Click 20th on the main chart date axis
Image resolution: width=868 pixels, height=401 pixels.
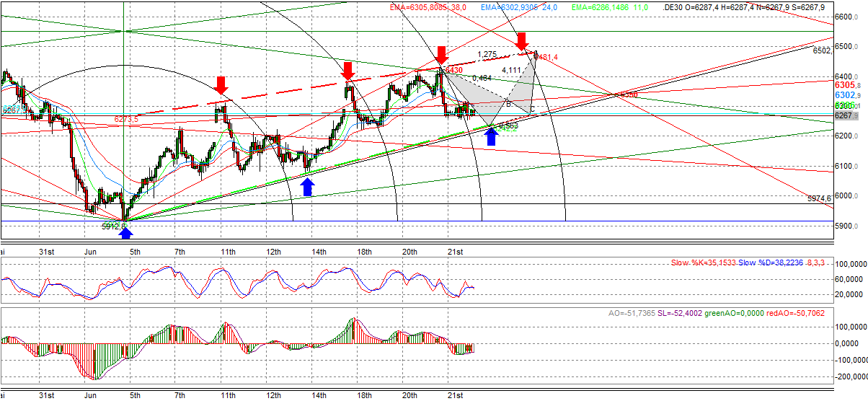click(410, 251)
